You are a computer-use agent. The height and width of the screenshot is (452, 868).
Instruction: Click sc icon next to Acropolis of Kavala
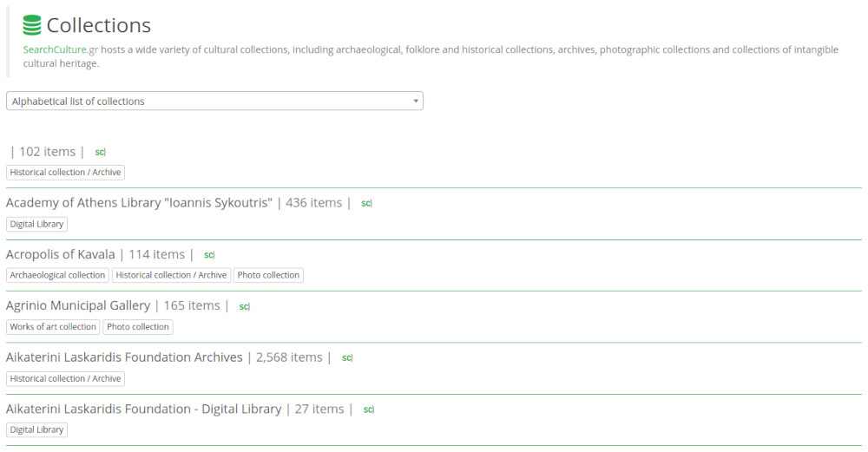(x=208, y=255)
